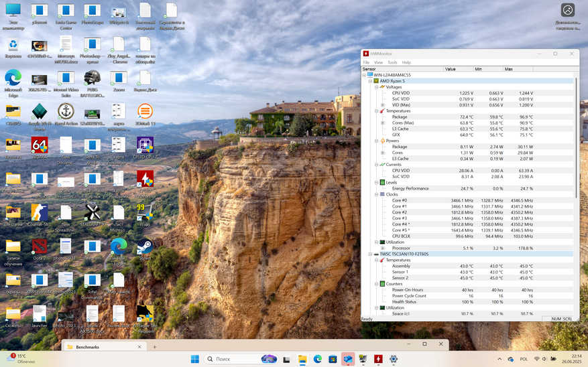The width and height of the screenshot is (588, 367).
Task: Select the Energy Performance row
Action: coord(410,189)
